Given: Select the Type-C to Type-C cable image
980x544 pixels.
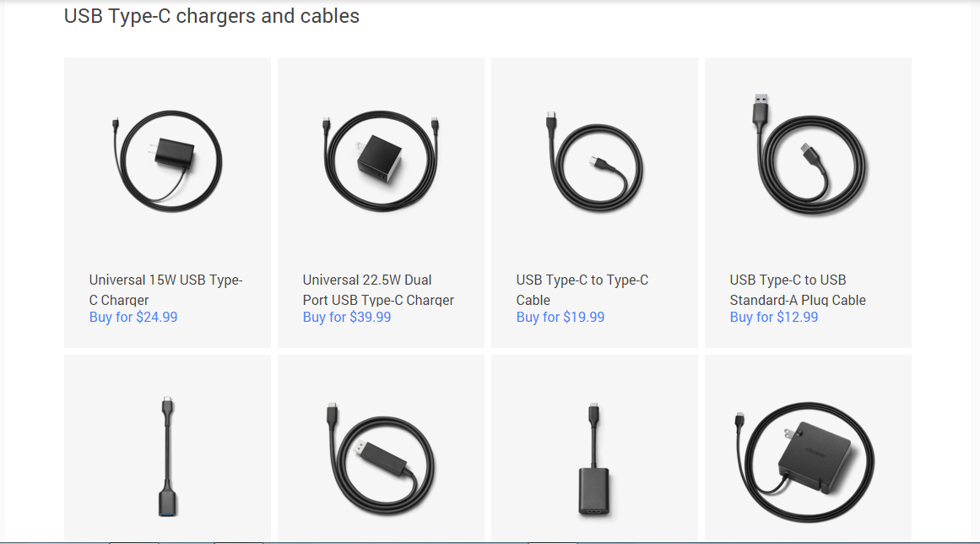Looking at the screenshot, I should (x=594, y=160).
